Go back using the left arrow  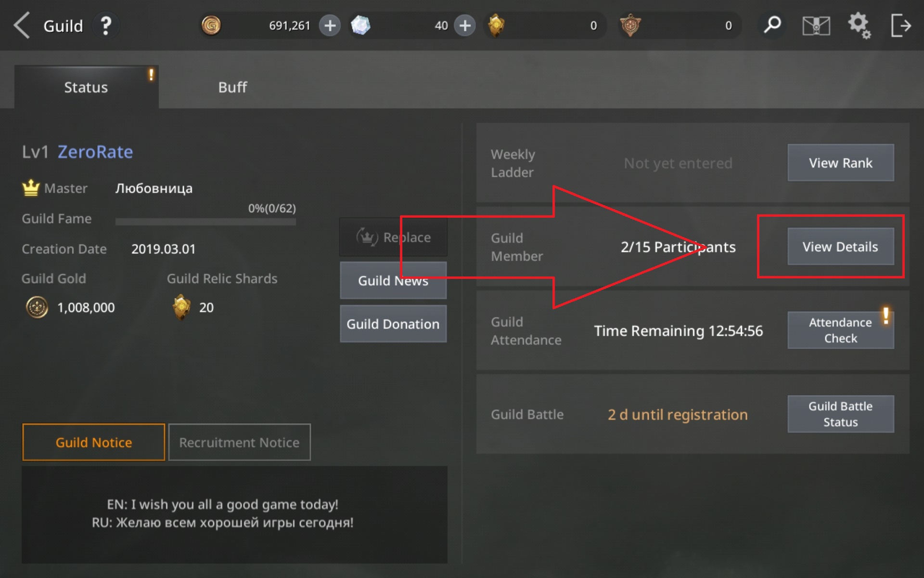click(22, 25)
